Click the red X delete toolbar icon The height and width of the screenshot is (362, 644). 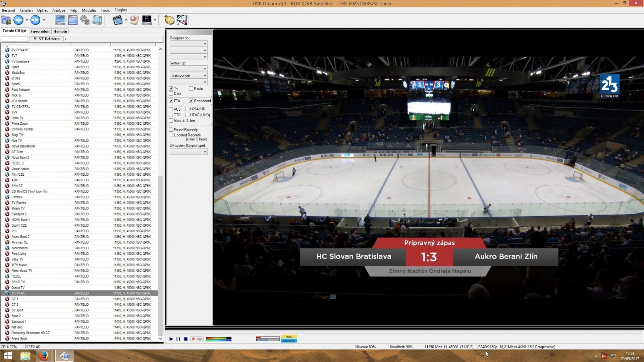(134, 20)
